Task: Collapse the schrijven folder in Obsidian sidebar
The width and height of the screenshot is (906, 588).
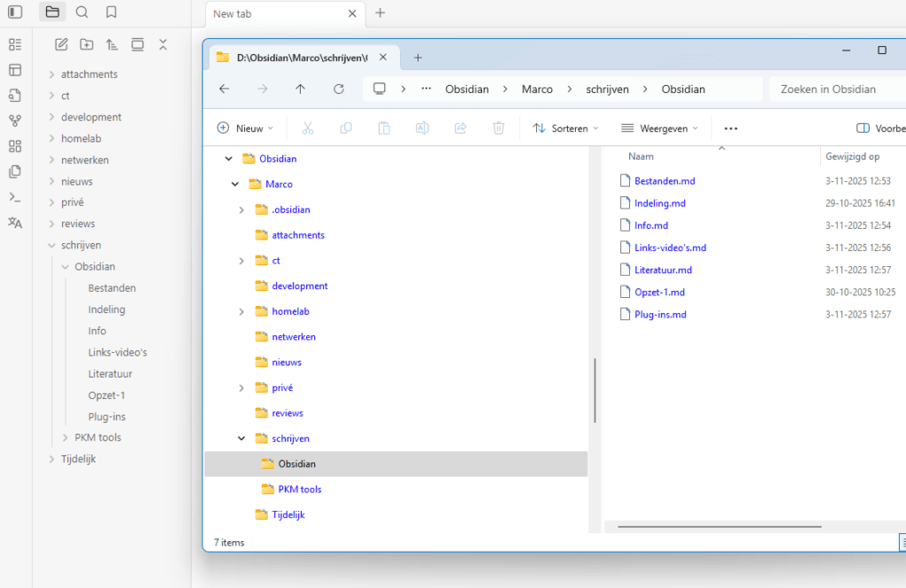Action: (x=52, y=246)
